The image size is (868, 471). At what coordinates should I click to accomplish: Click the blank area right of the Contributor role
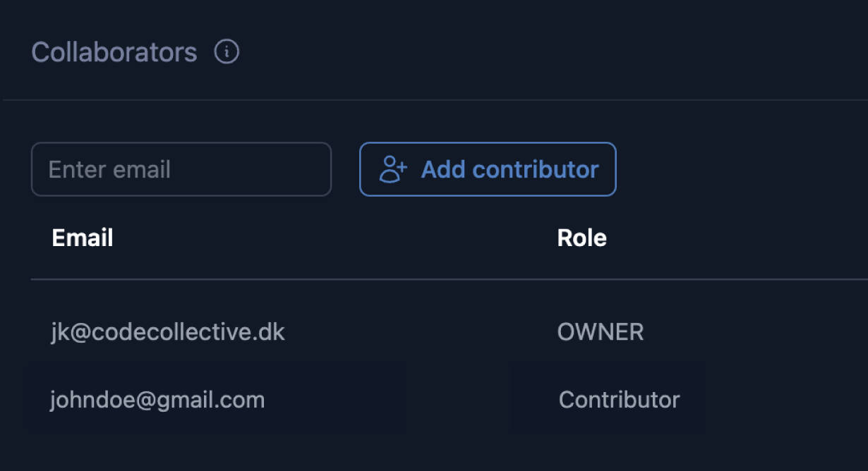(776, 400)
